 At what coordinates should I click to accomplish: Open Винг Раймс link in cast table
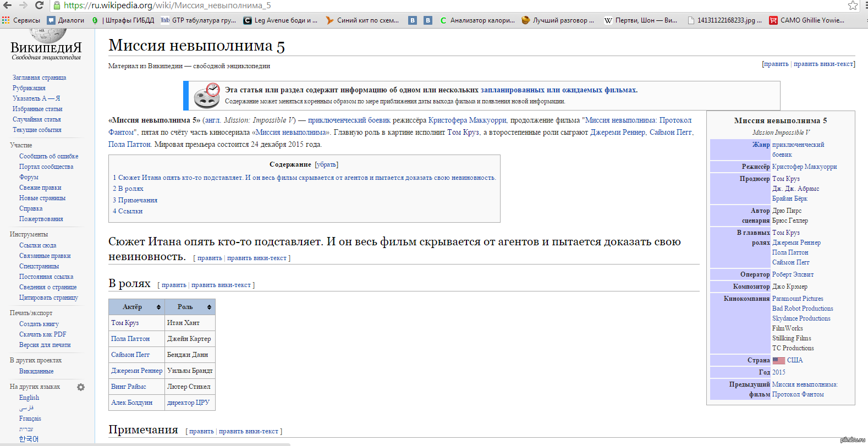129,387
